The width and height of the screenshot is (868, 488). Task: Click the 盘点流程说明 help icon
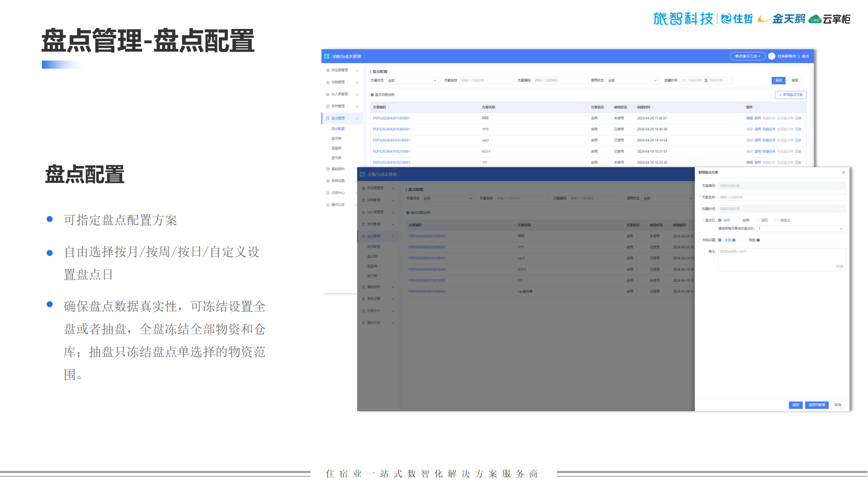click(x=372, y=95)
